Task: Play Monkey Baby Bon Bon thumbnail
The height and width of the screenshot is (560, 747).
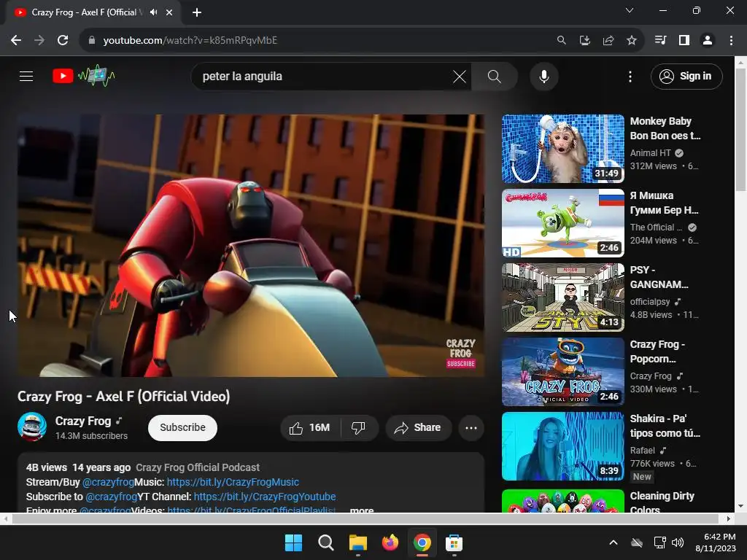Action: coord(562,149)
